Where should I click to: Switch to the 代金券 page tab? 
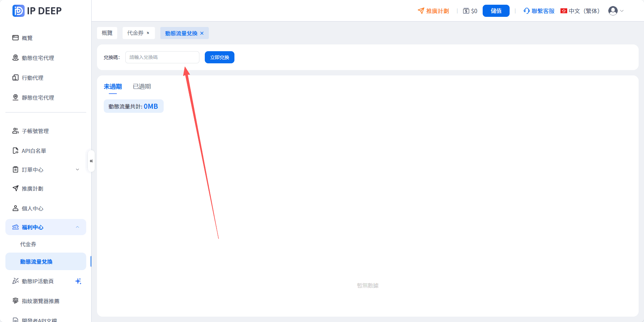point(135,33)
